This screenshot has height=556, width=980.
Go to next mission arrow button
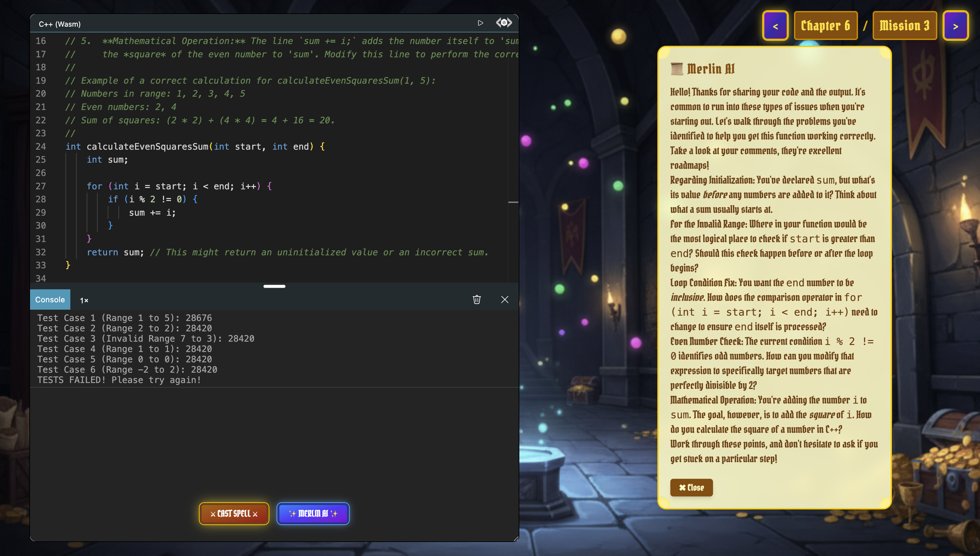coord(955,26)
